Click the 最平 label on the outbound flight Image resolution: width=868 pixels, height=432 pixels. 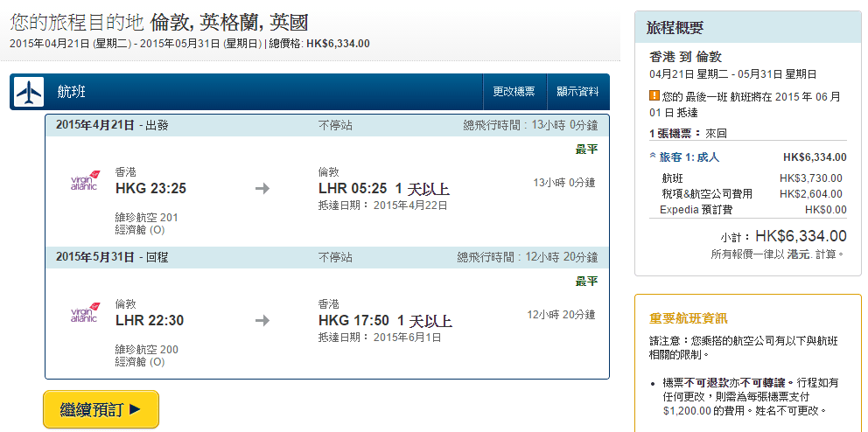pos(586,150)
